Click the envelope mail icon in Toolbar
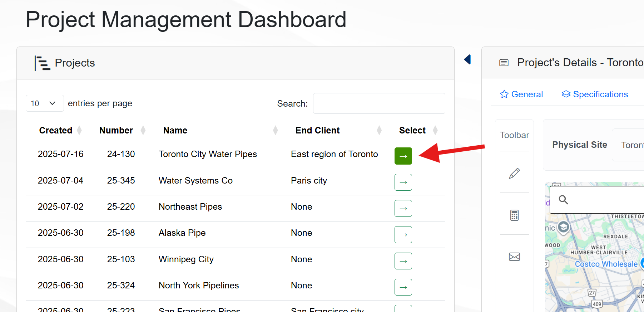The width and height of the screenshot is (644, 312). 514,257
